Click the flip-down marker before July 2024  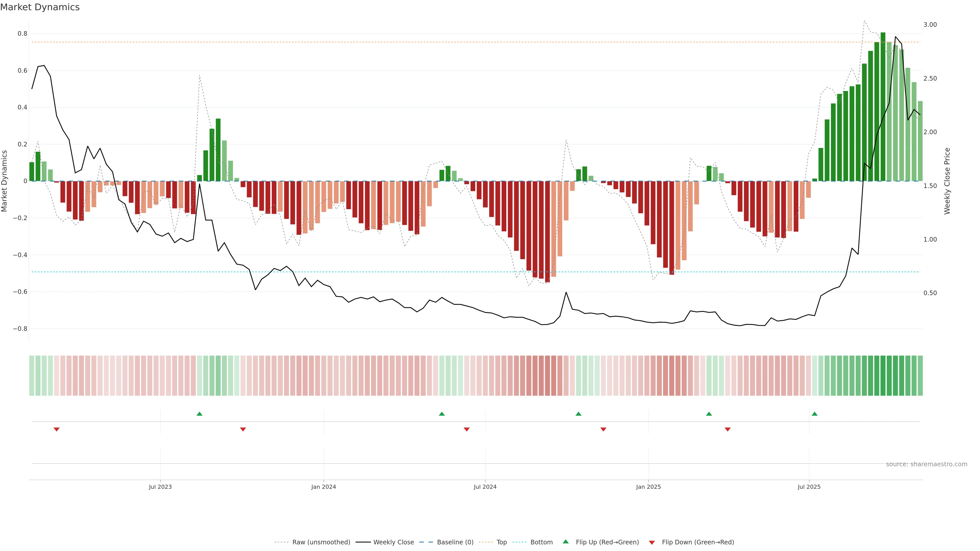[467, 429]
